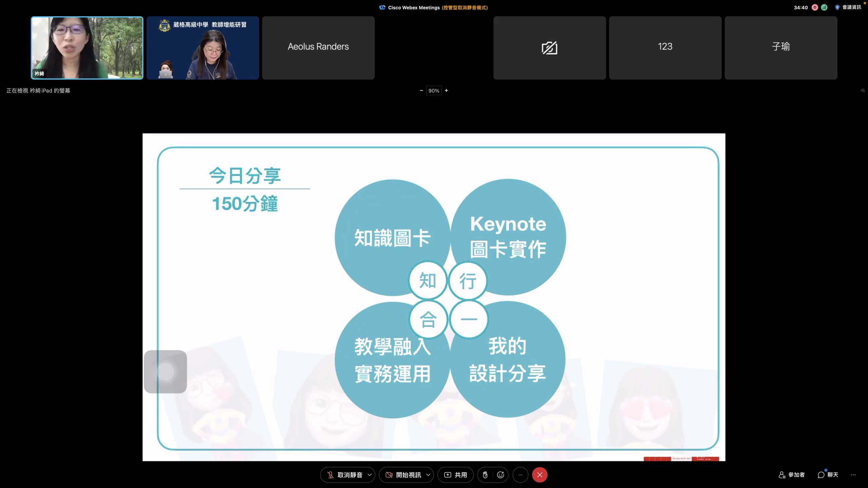Click the red leave meeting button
Screen dimensions: 868x488
pos(539,475)
